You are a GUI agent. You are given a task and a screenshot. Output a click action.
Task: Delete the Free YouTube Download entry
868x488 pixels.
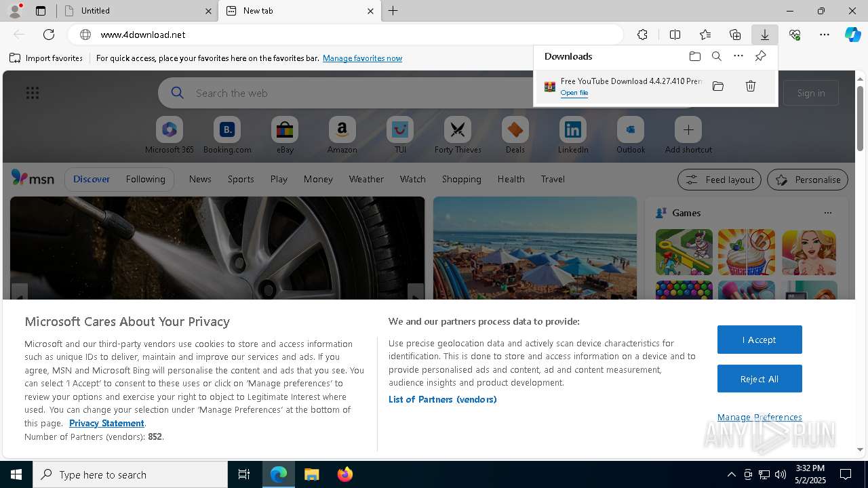coord(751,86)
